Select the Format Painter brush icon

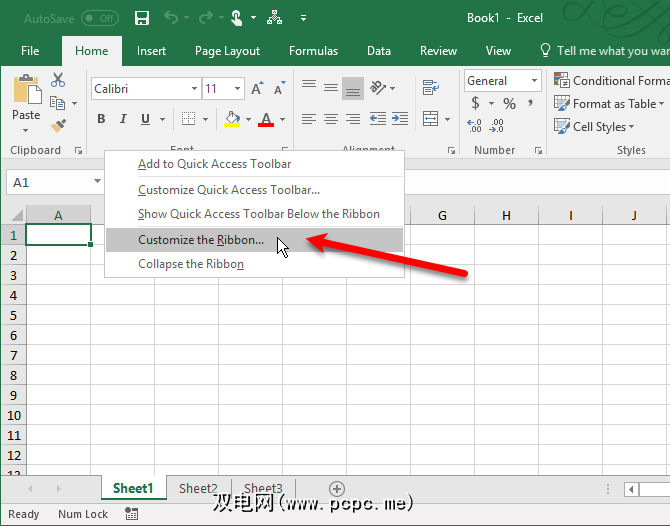pyautogui.click(x=58, y=126)
